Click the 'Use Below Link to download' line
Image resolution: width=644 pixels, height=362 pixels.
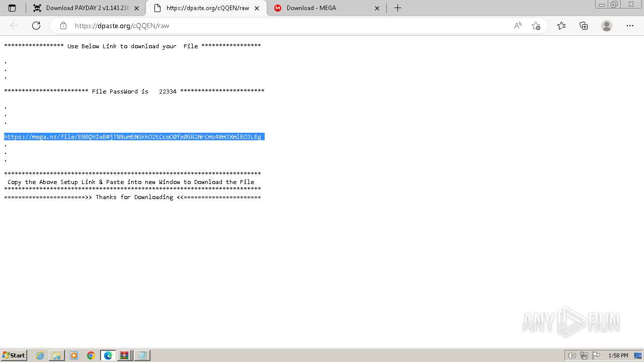click(132, 46)
